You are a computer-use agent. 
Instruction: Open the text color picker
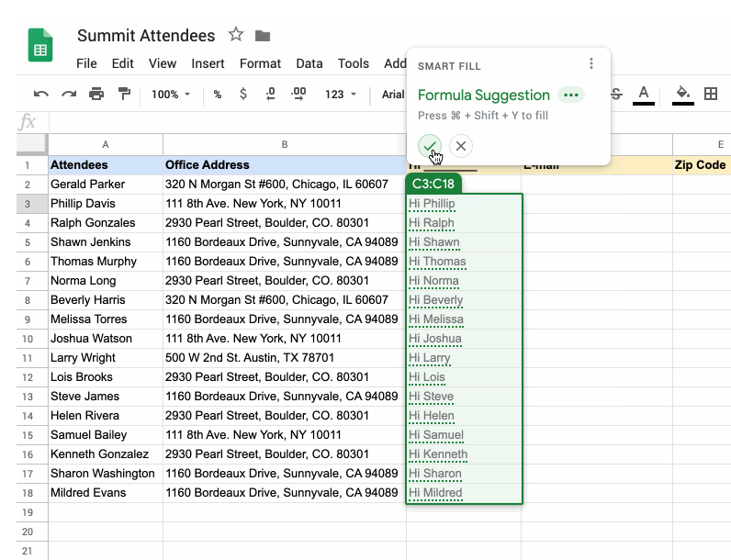(644, 95)
